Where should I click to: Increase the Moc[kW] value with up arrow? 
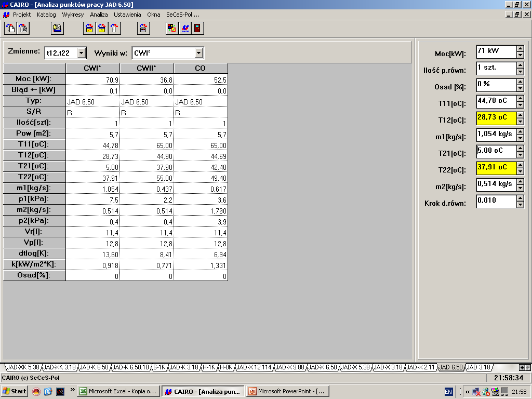(520, 49)
